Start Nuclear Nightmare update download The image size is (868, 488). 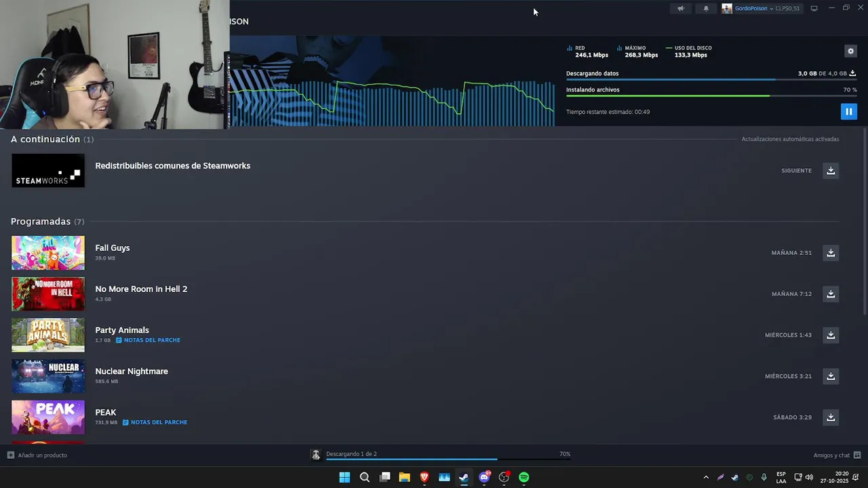click(x=831, y=375)
